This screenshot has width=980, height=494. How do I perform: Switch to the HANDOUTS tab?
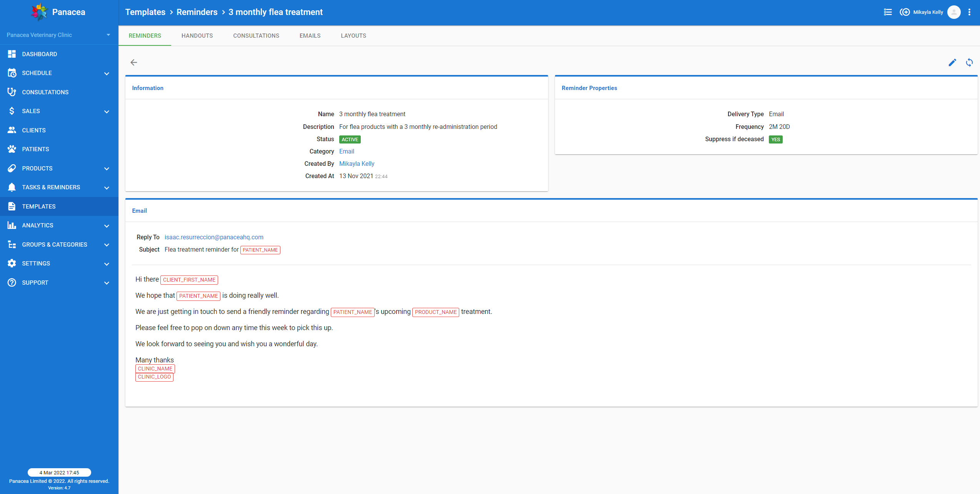[x=197, y=35]
